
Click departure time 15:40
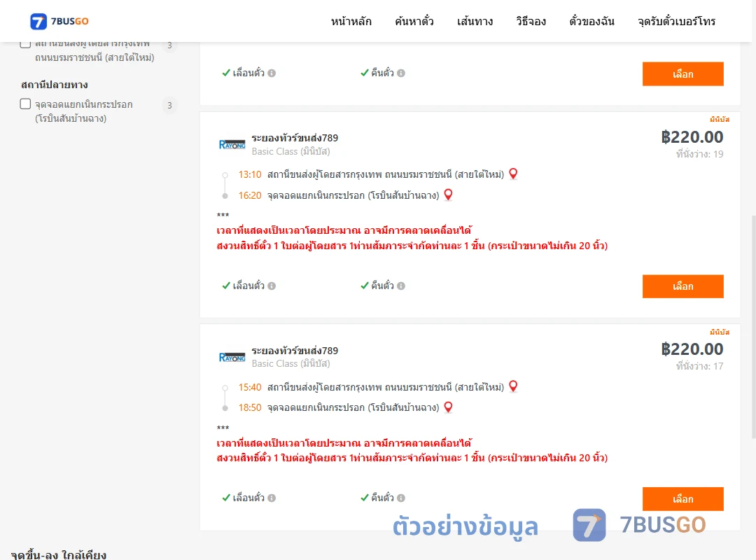(x=250, y=387)
